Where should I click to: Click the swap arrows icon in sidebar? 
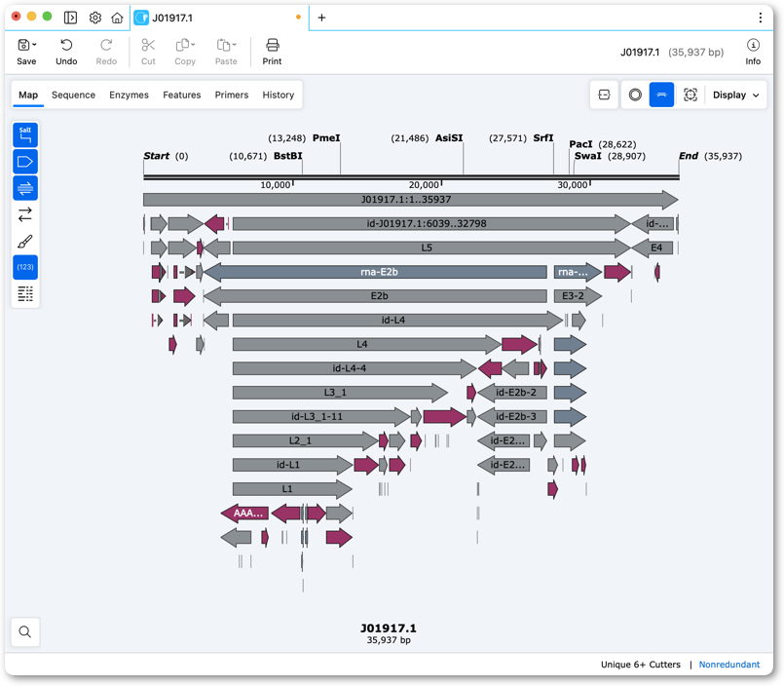click(25, 214)
